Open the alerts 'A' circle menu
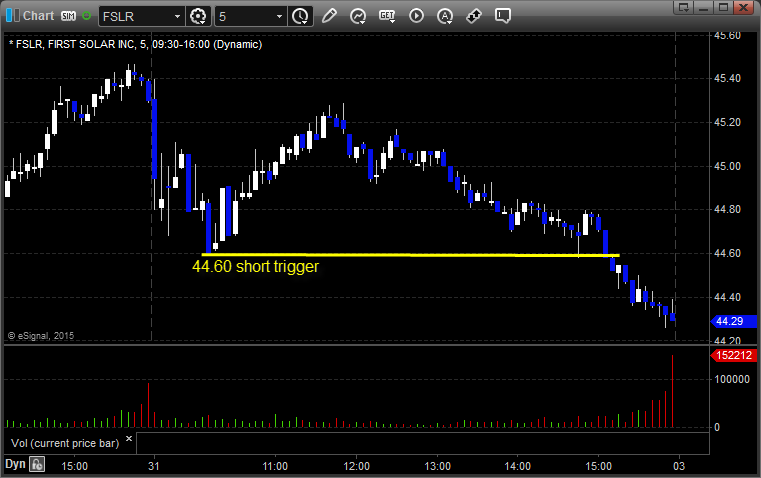Image resolution: width=761 pixels, height=478 pixels. (x=445, y=16)
